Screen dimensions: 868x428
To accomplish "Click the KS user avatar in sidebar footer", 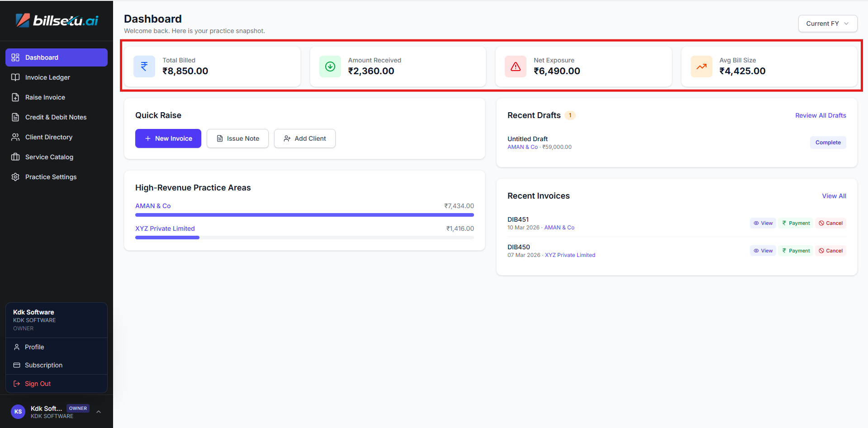I will pyautogui.click(x=18, y=412).
